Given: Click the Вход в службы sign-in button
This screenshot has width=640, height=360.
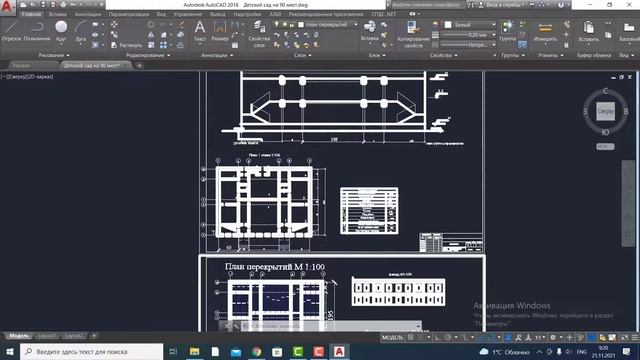Looking at the screenshot, I should 502,5.
